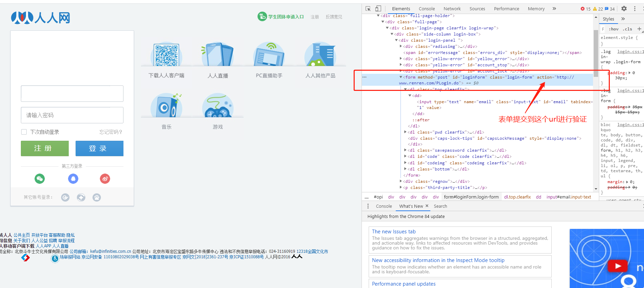The image size is (644, 288).
Task: Show more DevTools panel tabs
Action: pos(554,9)
